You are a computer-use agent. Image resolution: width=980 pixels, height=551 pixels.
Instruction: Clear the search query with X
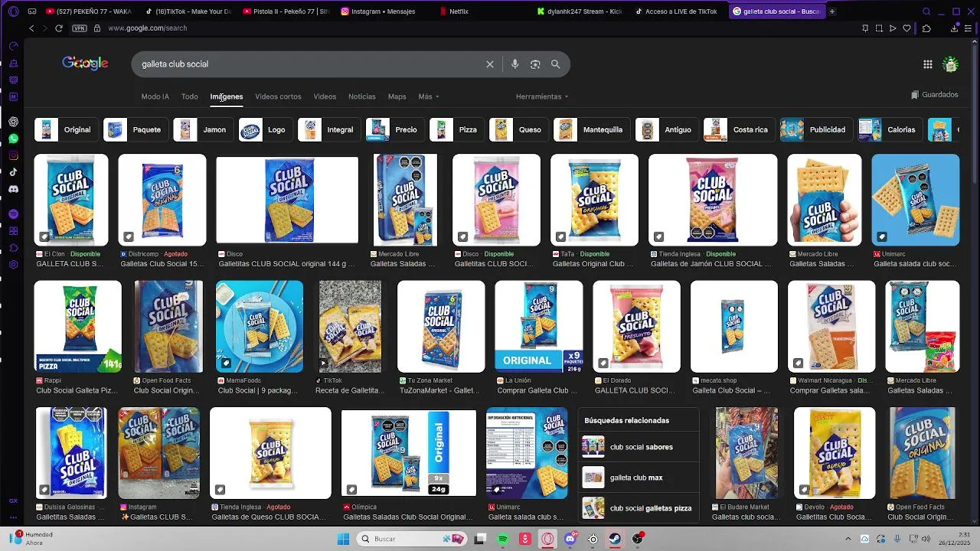(x=490, y=64)
